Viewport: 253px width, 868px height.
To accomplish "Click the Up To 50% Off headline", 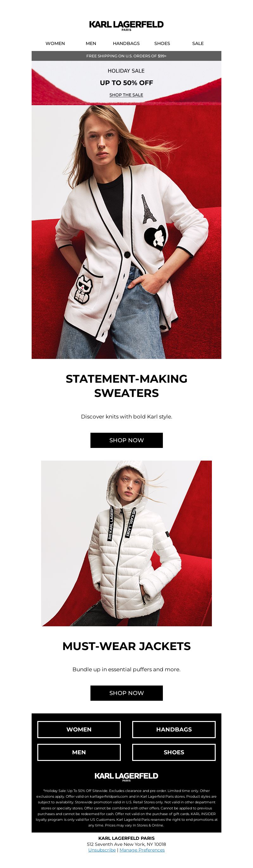I will [126, 83].
